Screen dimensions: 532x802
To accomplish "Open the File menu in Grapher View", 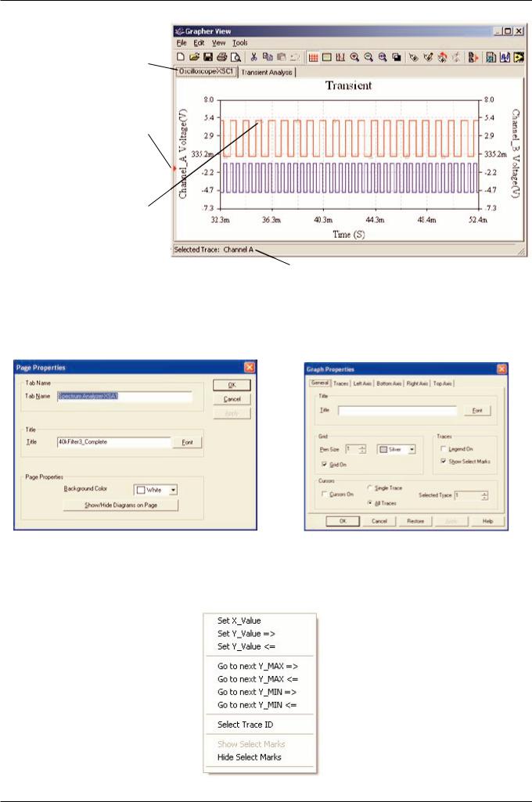I will (x=182, y=43).
